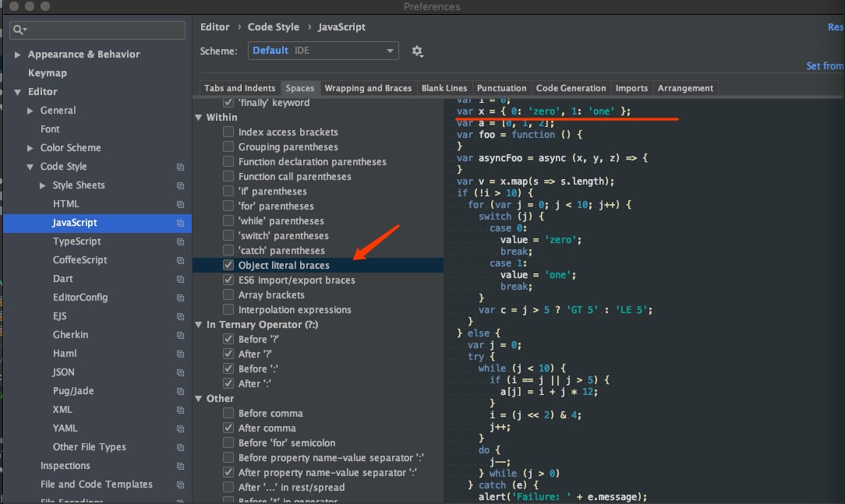The image size is (845, 504).
Task: Collapse the Within options group
Action: coord(198,118)
